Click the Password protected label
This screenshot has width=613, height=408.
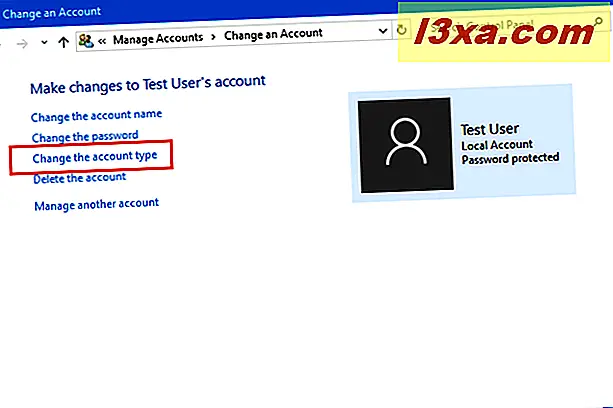point(510,158)
